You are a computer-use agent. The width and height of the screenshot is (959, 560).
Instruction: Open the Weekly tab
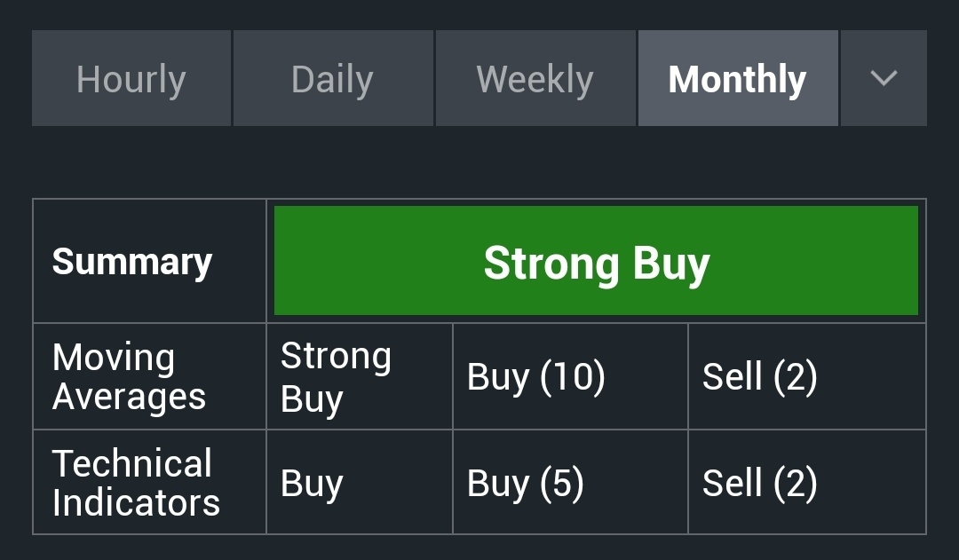click(535, 78)
